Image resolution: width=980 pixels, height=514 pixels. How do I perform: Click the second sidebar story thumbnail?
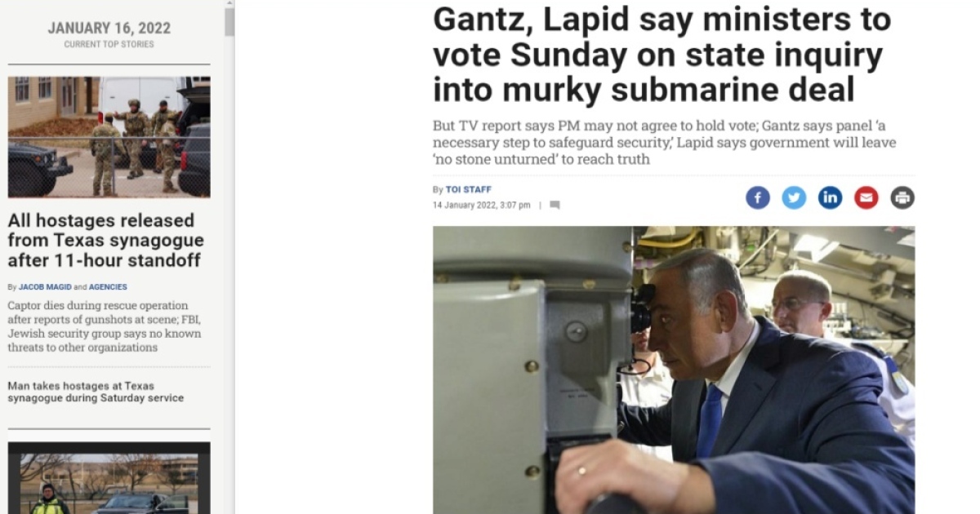coord(109,478)
